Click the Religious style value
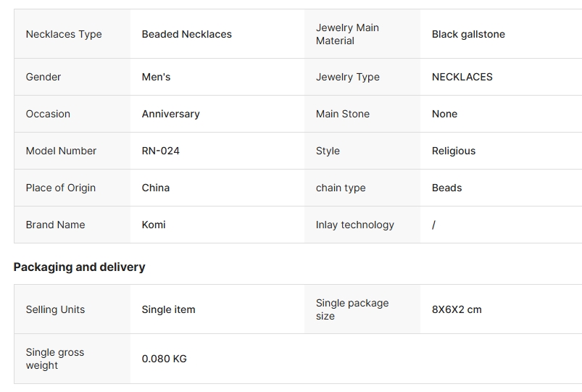582x392 pixels. 454,151
